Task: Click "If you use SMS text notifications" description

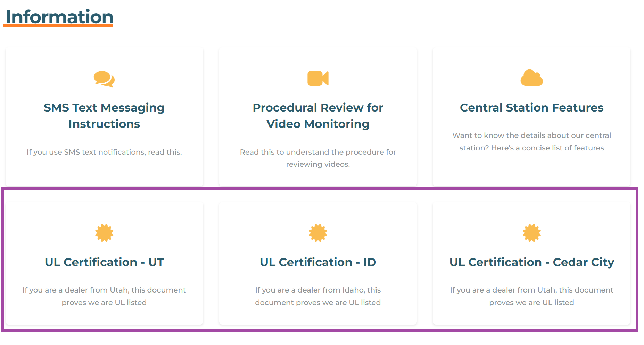Action: click(x=104, y=152)
